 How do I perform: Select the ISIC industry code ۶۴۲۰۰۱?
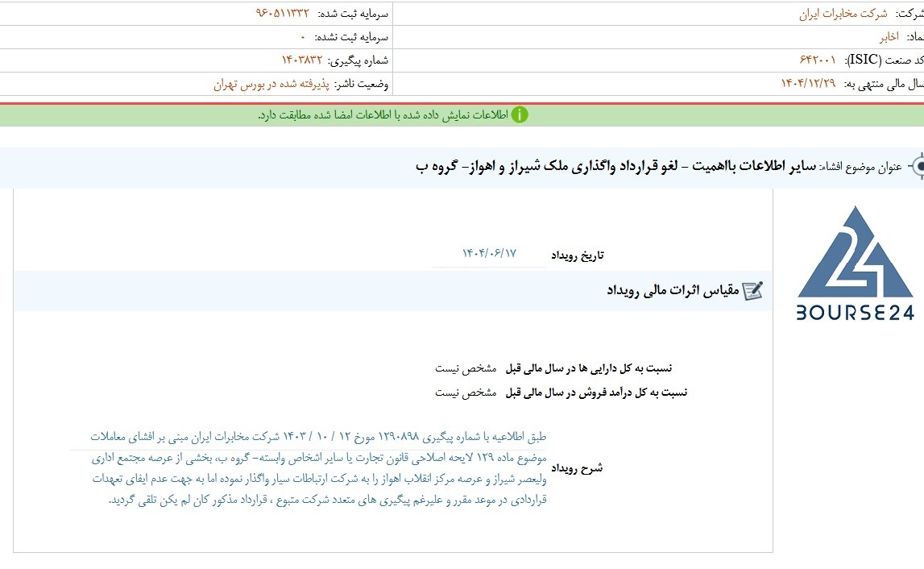[818, 60]
